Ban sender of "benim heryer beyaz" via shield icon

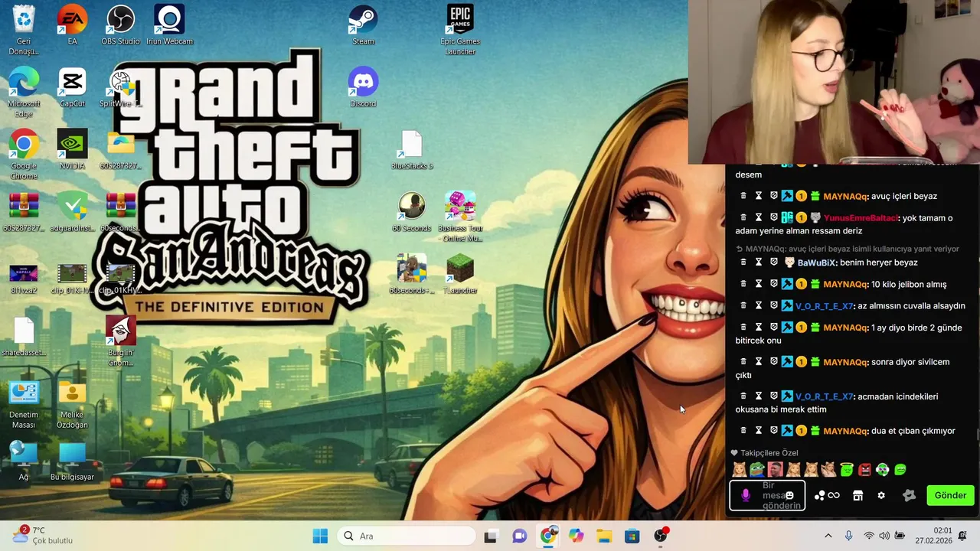774,262
